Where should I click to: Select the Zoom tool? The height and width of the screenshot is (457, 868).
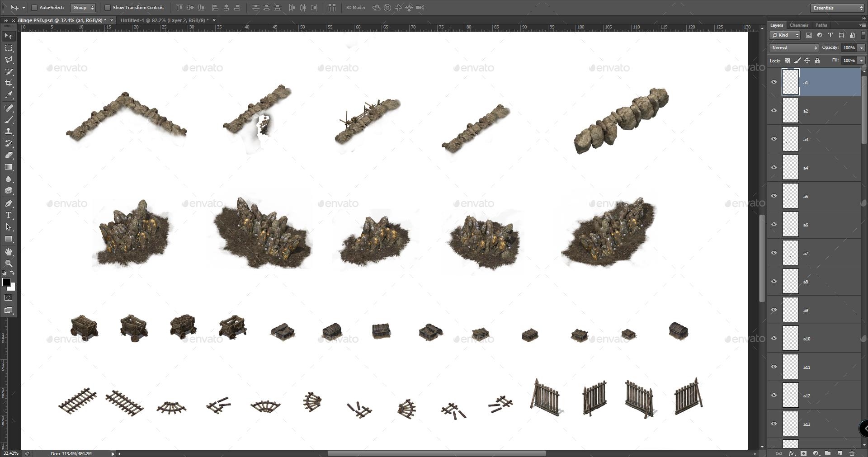click(9, 264)
